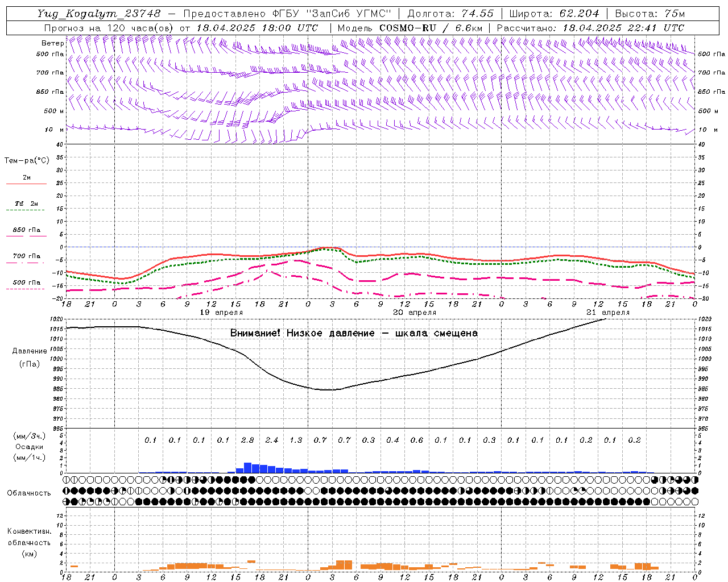Click the (мм/3ч.) units label

pos(29,436)
